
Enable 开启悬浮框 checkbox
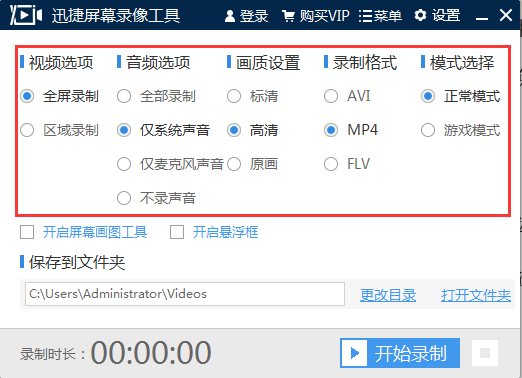click(x=177, y=232)
